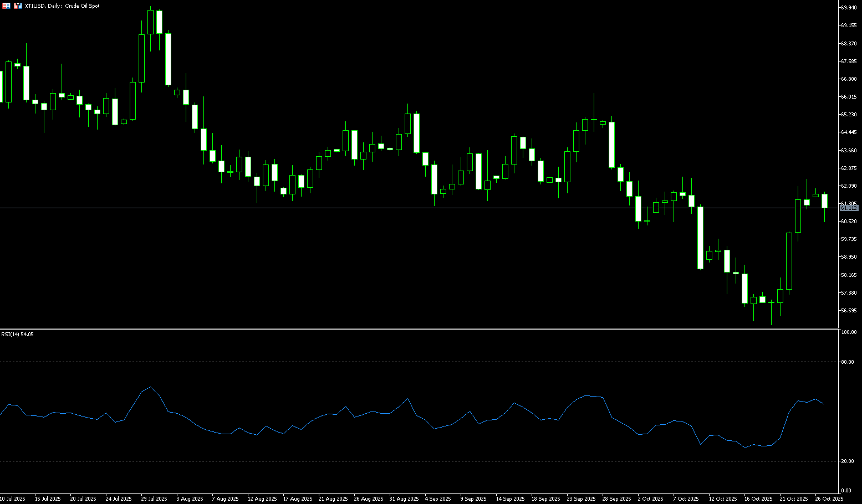
Task: Click the RSI line's highest peak in late July
Action: click(x=151, y=387)
